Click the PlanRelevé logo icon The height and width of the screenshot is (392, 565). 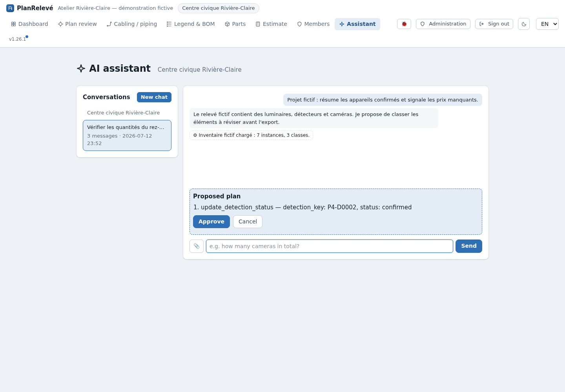click(10, 8)
